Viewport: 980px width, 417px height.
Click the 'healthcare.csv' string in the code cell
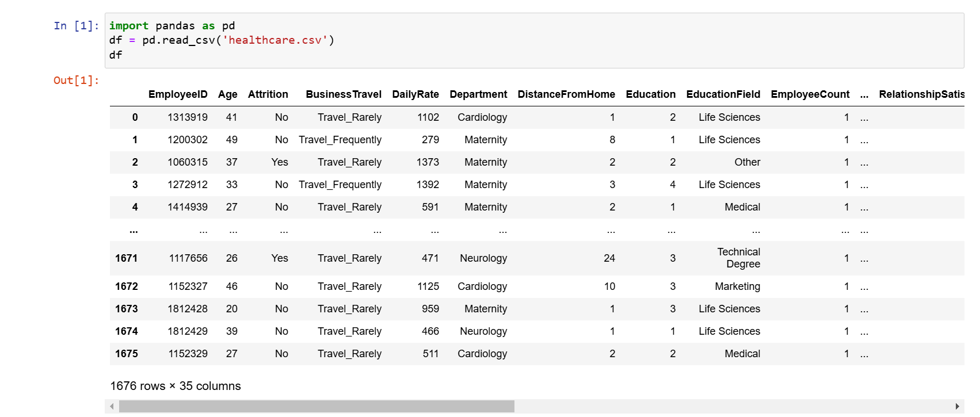(x=274, y=40)
